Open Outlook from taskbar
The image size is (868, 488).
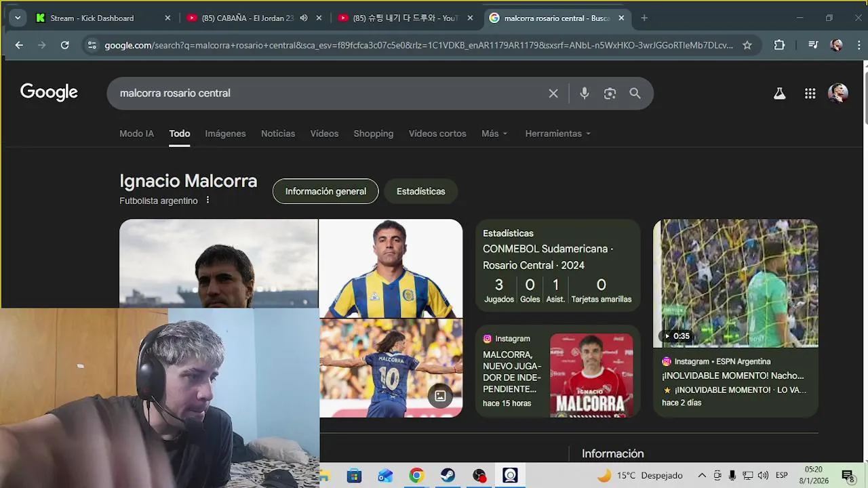385,476
